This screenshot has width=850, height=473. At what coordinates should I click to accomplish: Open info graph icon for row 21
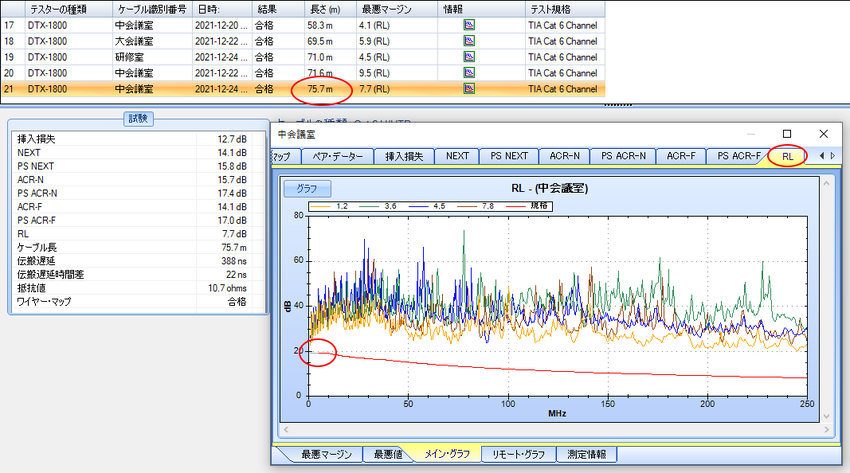(x=469, y=88)
